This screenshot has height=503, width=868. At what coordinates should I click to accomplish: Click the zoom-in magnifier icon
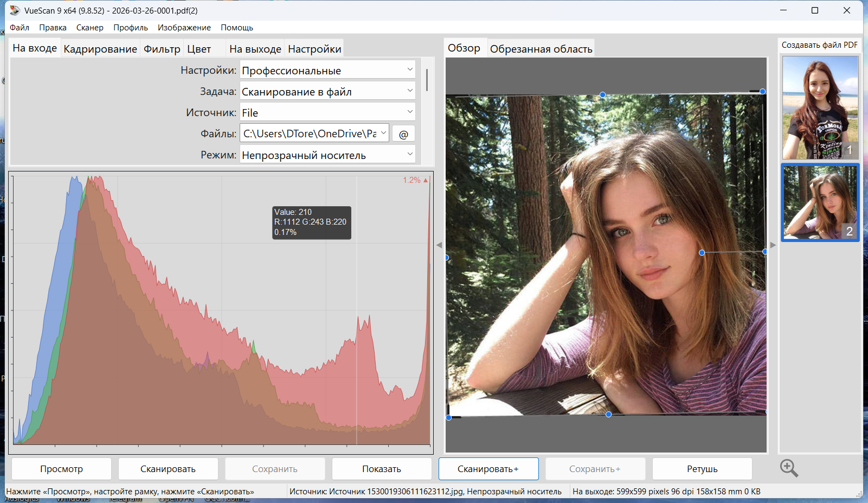(x=789, y=468)
